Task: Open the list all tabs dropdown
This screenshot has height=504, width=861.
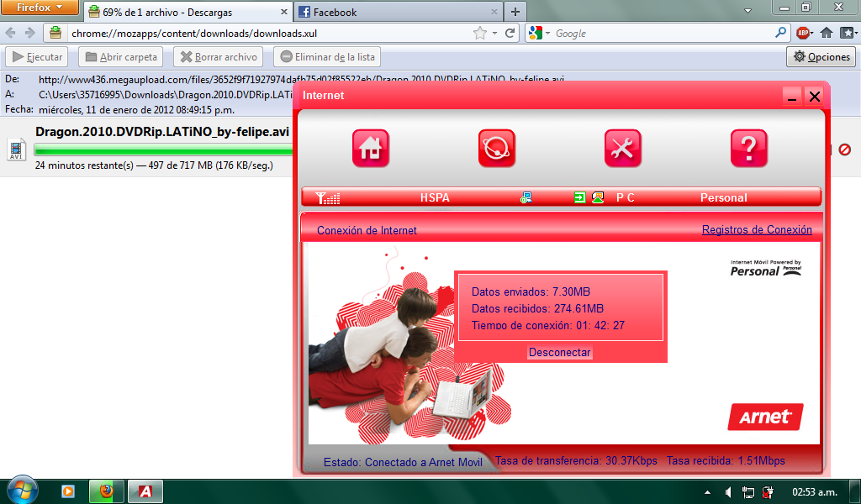Action: pyautogui.click(x=747, y=11)
